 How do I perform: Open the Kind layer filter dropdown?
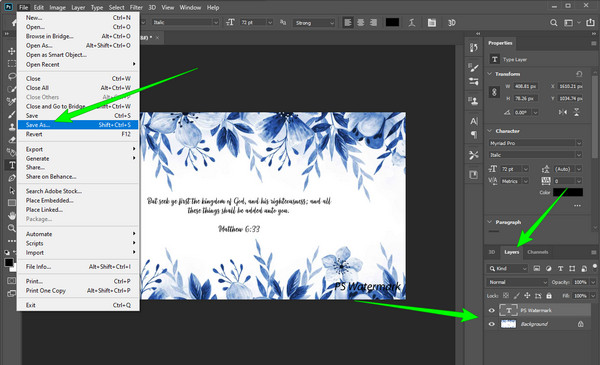507,269
